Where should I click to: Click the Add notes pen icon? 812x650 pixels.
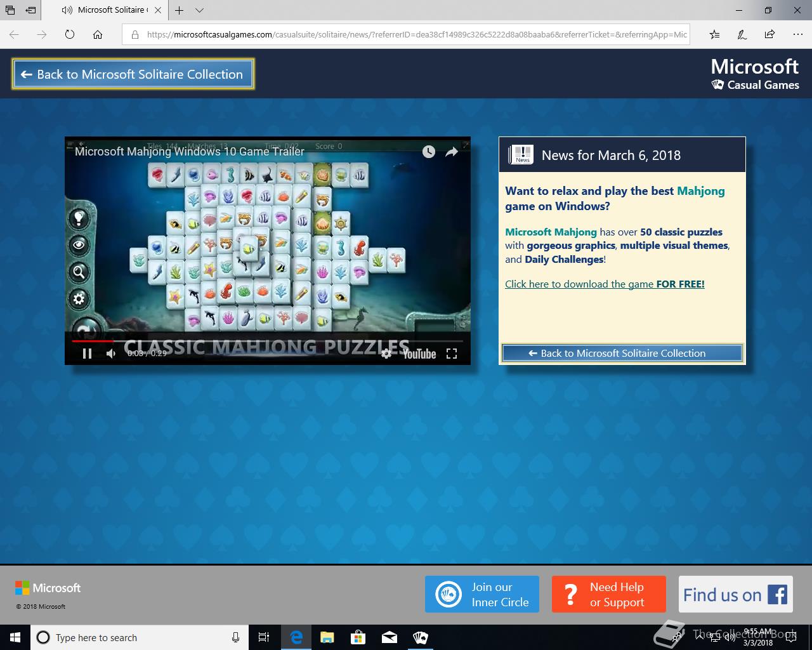point(742,34)
